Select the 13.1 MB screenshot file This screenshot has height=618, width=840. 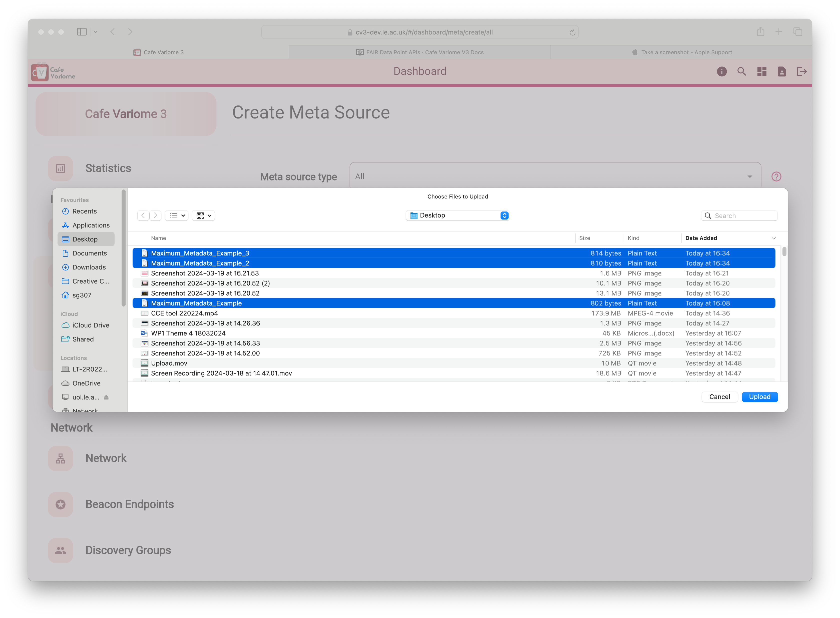pos(454,293)
